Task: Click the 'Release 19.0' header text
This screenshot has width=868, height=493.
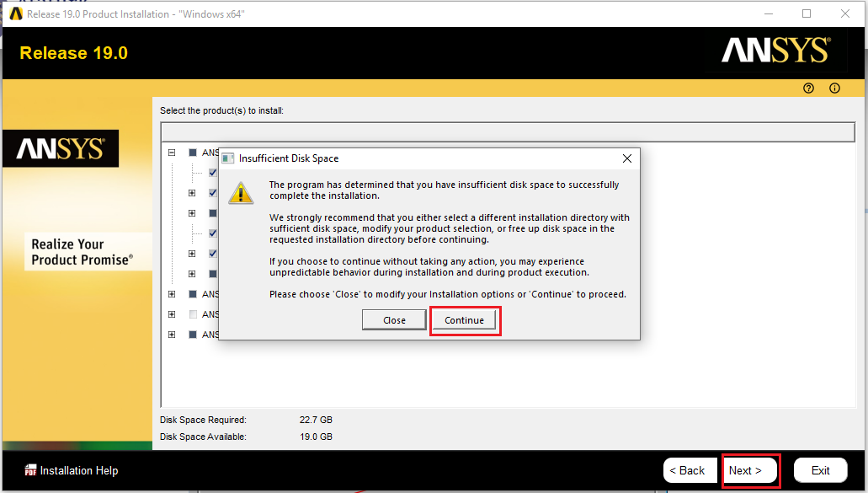Action: click(73, 52)
